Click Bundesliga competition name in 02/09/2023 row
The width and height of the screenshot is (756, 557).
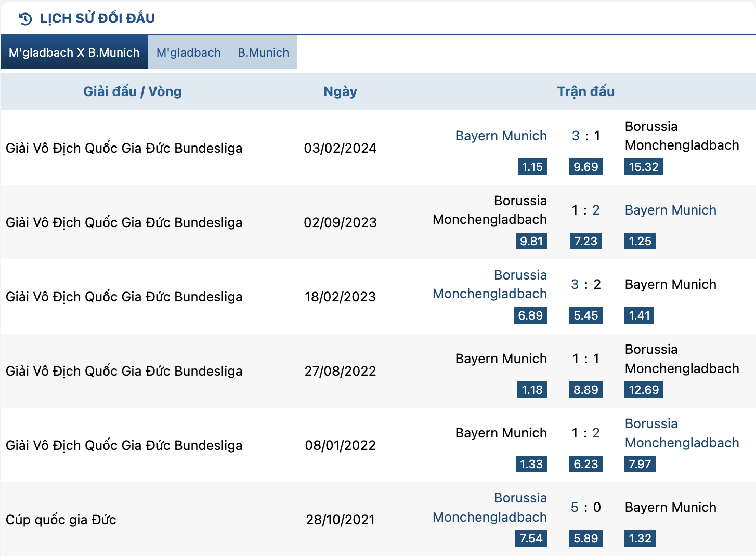(124, 222)
